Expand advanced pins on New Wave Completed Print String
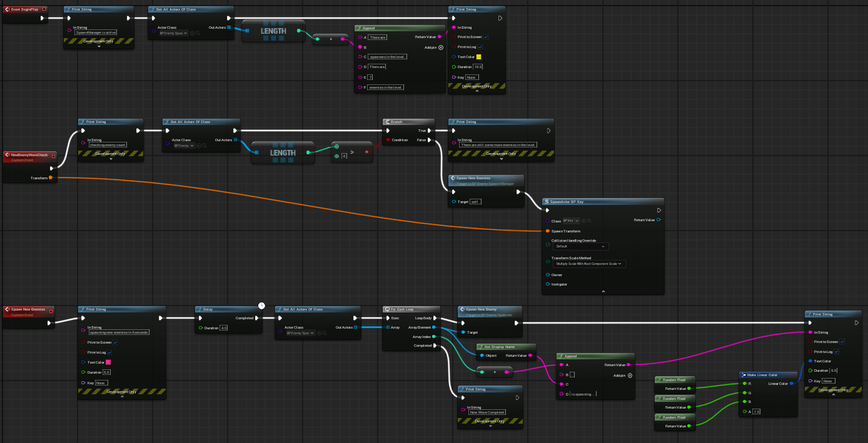The image size is (868, 443). point(490,426)
